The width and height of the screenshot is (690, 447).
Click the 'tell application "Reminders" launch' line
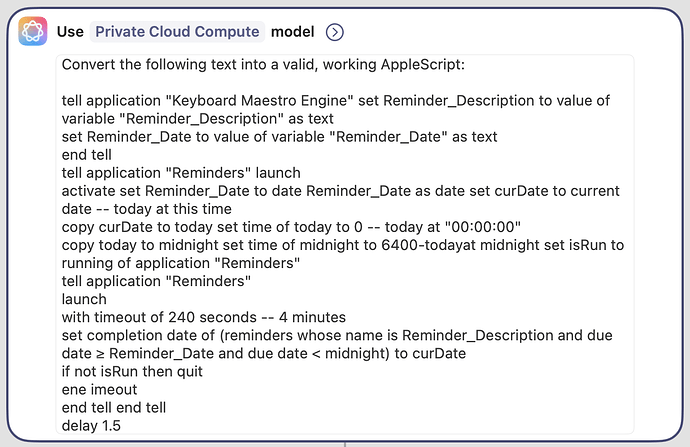(180, 173)
